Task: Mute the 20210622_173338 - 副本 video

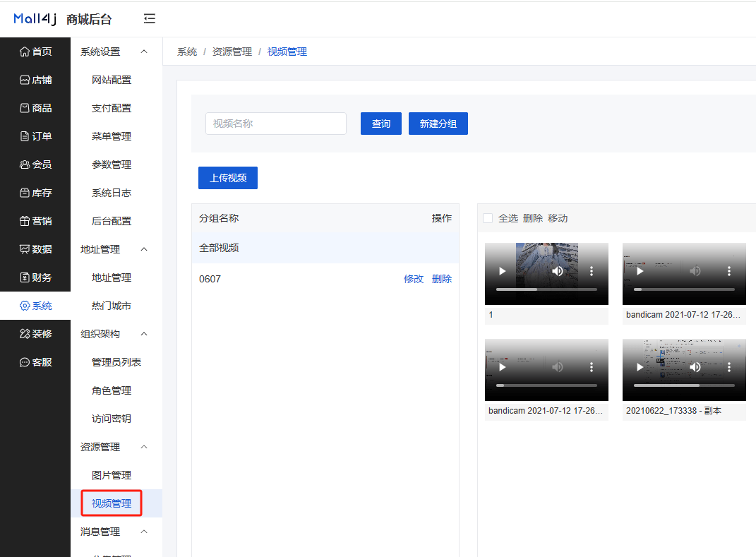Action: pos(695,367)
